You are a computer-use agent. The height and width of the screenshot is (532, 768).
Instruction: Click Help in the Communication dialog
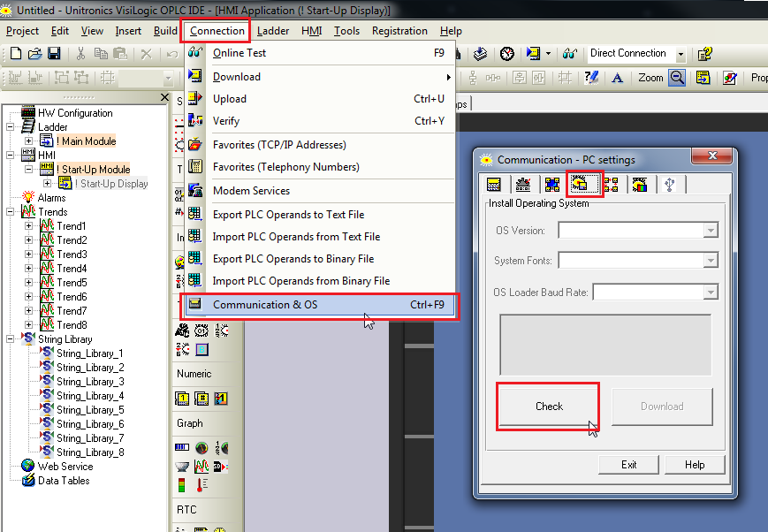pos(695,465)
